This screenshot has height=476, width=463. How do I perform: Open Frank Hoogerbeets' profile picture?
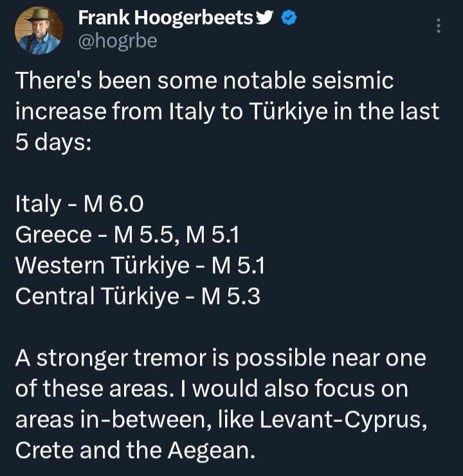point(39,31)
